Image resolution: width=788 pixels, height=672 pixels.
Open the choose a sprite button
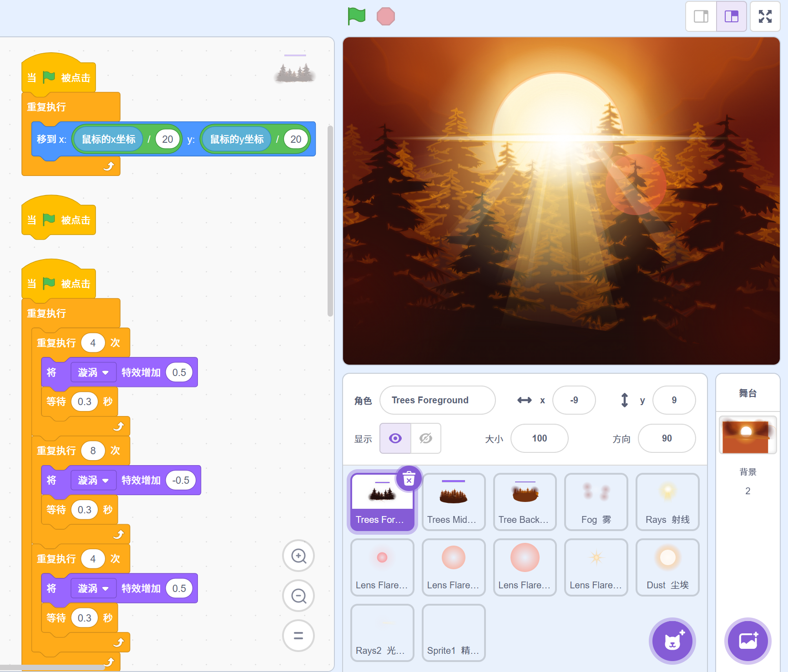click(672, 641)
